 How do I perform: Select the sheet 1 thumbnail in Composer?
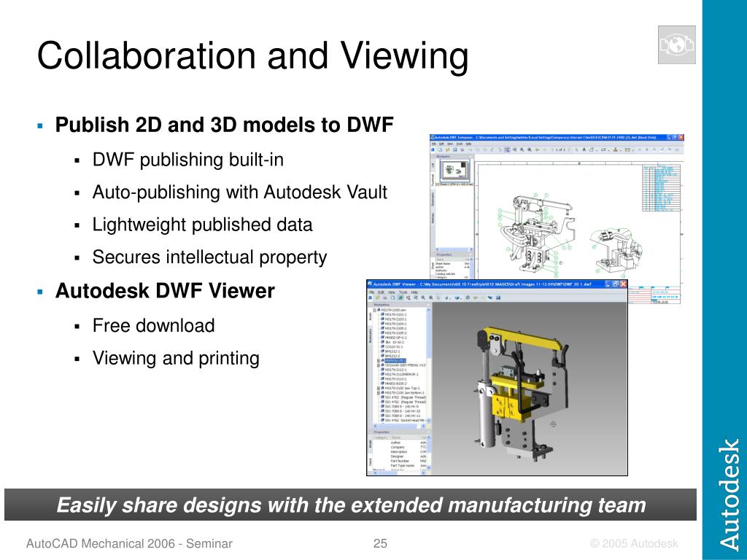(454, 169)
